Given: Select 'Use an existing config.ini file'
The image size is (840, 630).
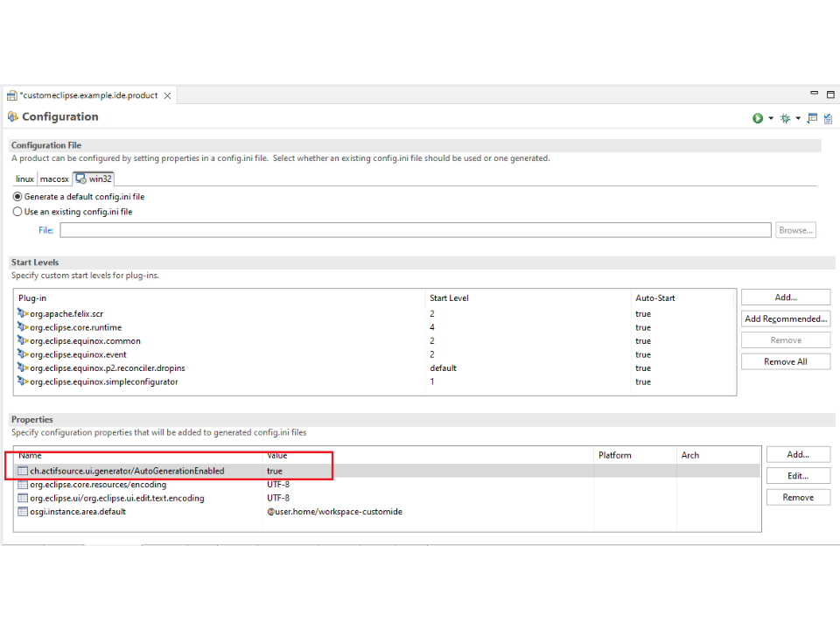Looking at the screenshot, I should (x=17, y=212).
